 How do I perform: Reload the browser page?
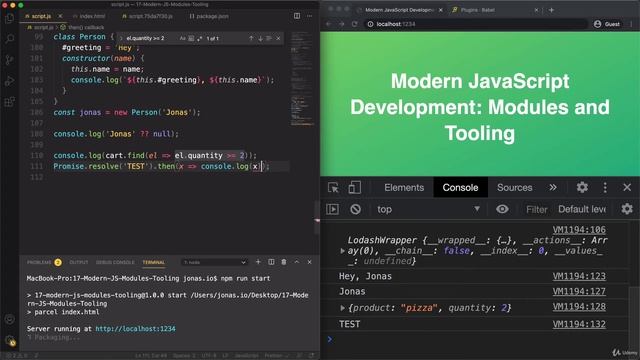pos(355,24)
